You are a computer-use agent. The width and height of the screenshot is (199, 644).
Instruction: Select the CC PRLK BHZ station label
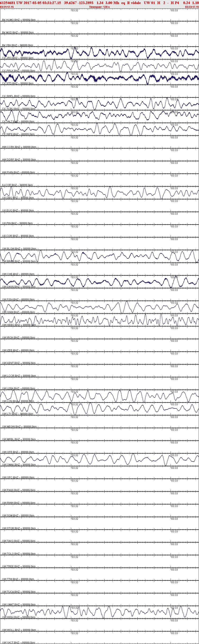coord(18,71)
